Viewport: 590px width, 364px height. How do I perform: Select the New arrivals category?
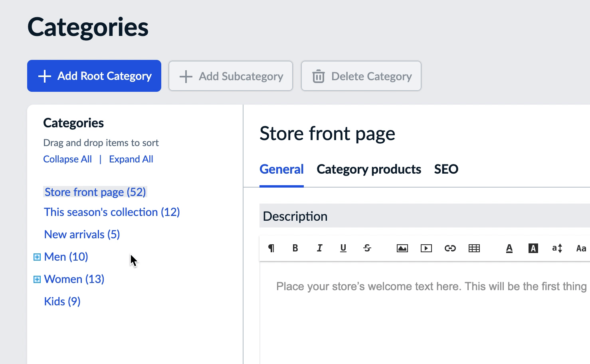(x=81, y=234)
